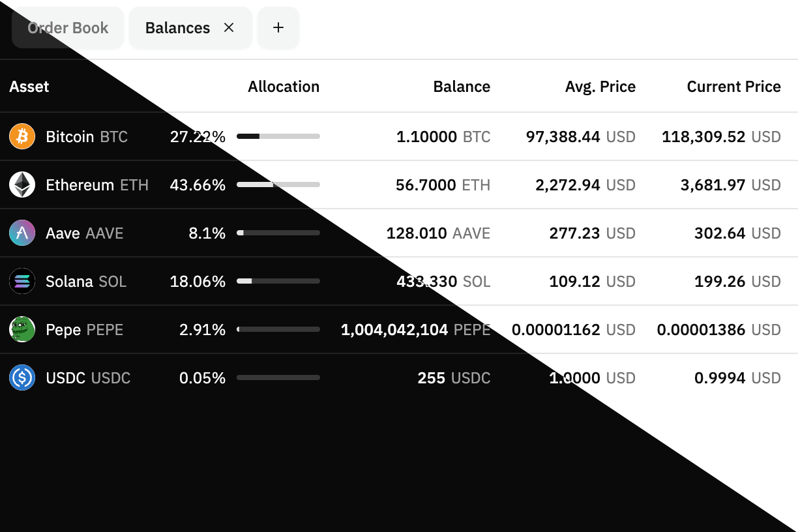Close the Balances tab
The height and width of the screenshot is (532, 798).
coord(229,27)
